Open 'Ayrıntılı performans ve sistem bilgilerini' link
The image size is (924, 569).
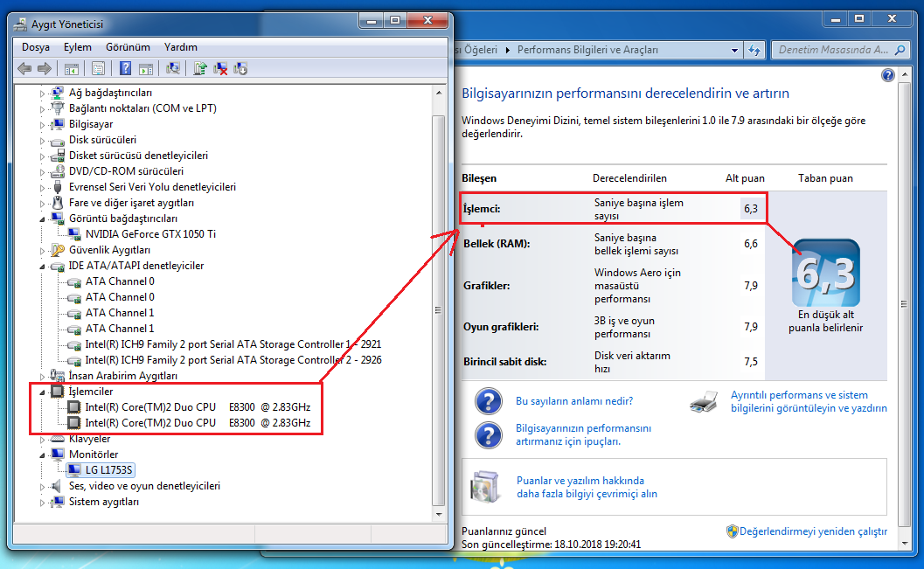[809, 402]
